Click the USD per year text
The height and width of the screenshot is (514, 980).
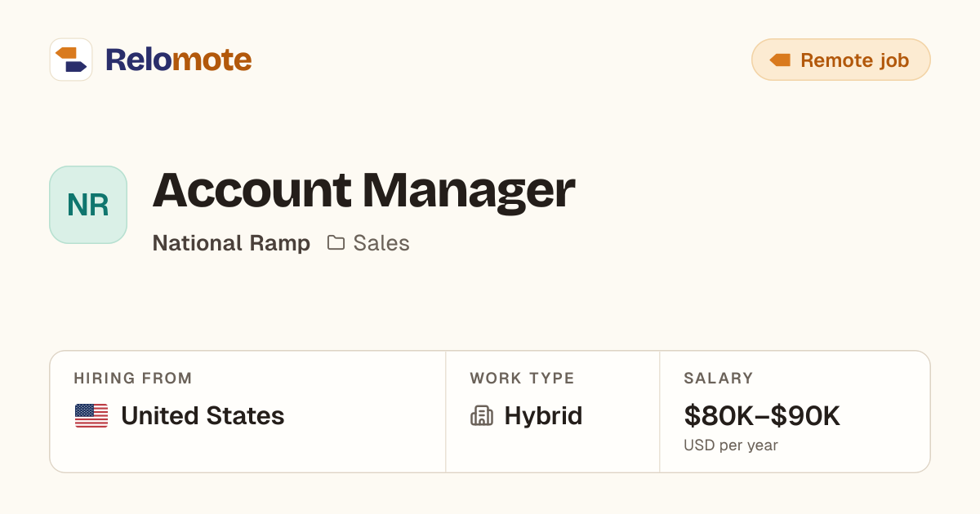coord(731,445)
